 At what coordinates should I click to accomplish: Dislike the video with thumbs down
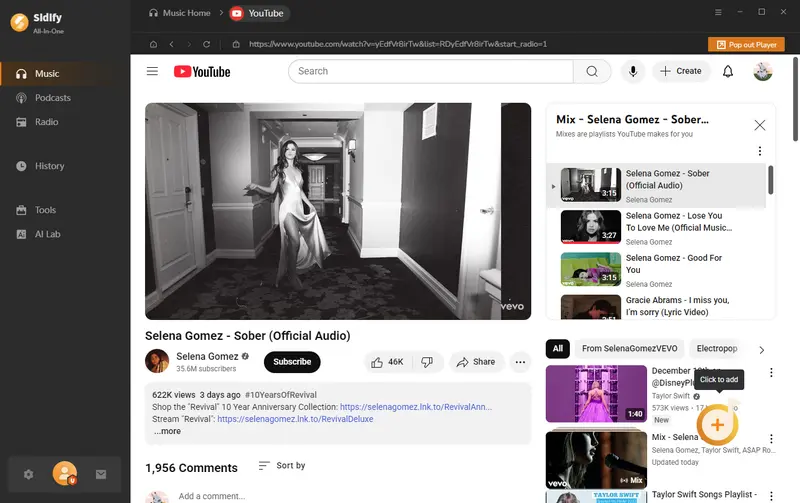pyautogui.click(x=427, y=362)
